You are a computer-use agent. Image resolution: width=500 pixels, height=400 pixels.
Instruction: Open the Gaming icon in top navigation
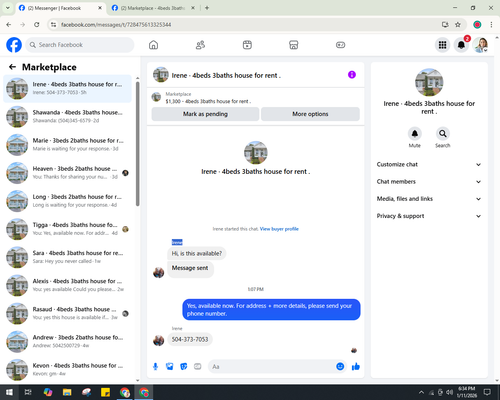(340, 45)
